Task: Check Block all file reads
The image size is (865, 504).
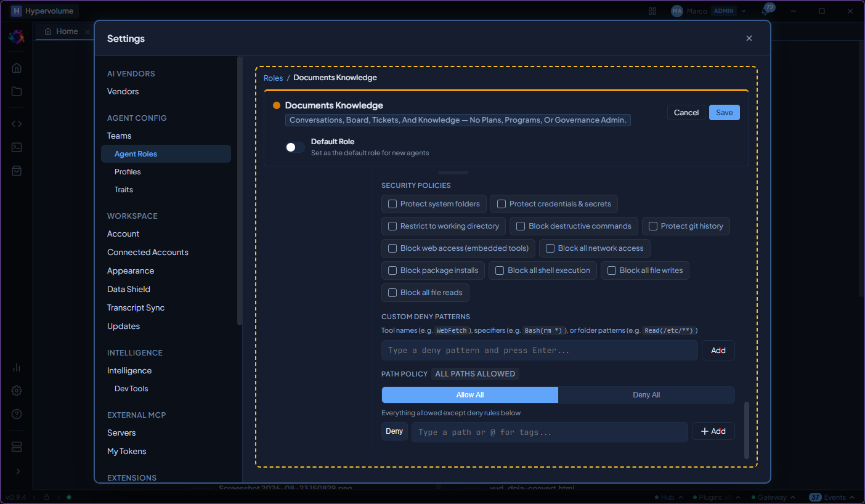Action: click(425, 293)
